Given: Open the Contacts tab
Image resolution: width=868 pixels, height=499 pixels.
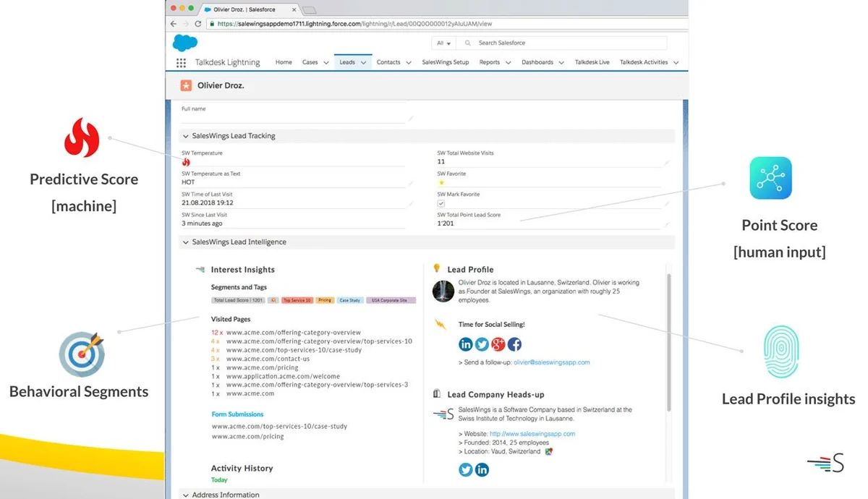Looking at the screenshot, I should pos(388,62).
